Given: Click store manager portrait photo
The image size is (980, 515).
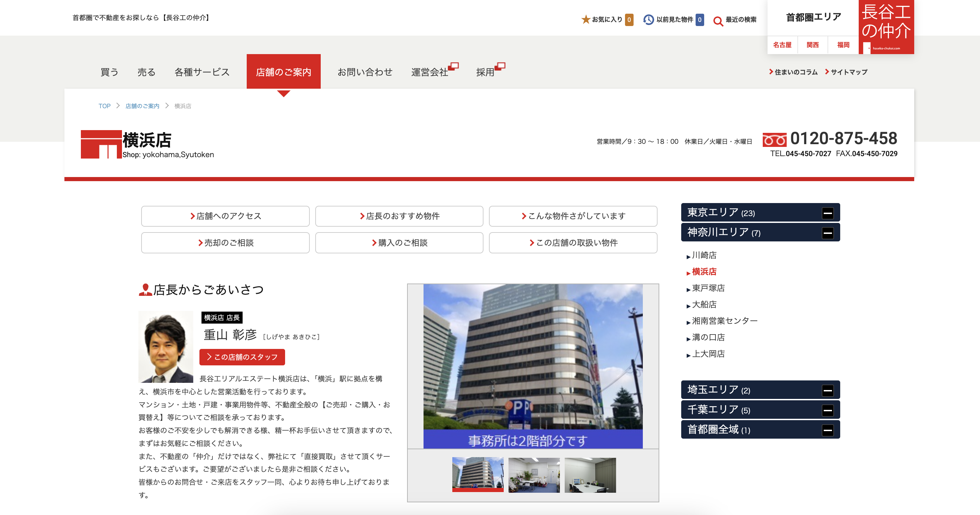Looking at the screenshot, I should click(x=166, y=347).
